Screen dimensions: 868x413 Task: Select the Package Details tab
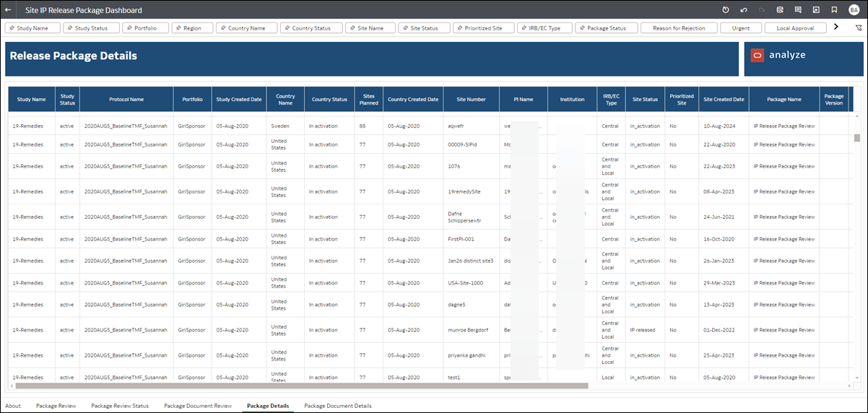pos(268,406)
